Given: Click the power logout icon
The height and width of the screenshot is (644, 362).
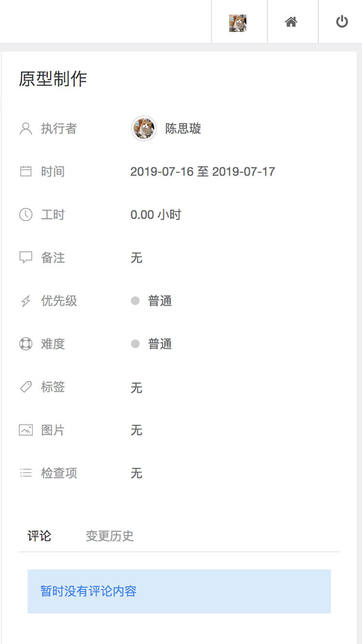Looking at the screenshot, I should [x=342, y=22].
